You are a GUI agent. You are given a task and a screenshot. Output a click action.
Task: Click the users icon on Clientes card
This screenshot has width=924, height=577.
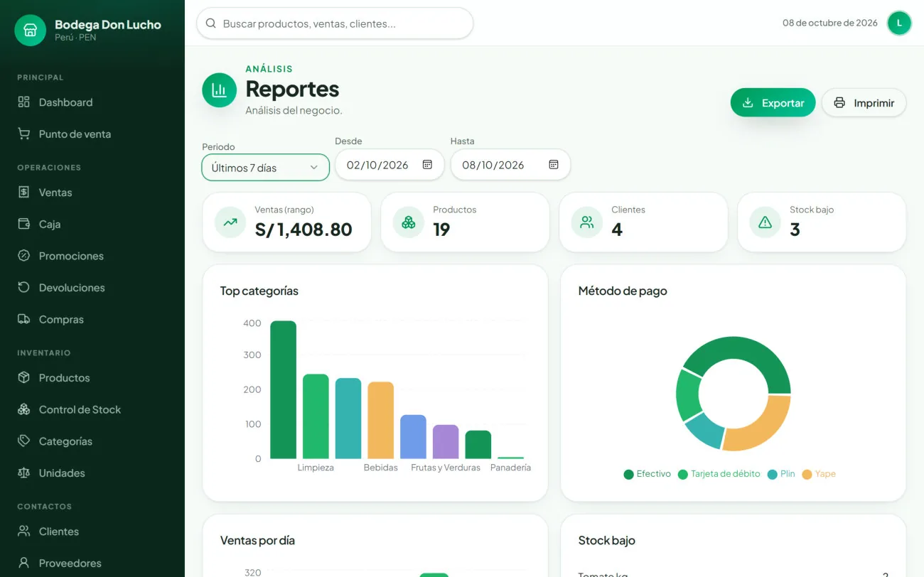[x=587, y=222]
